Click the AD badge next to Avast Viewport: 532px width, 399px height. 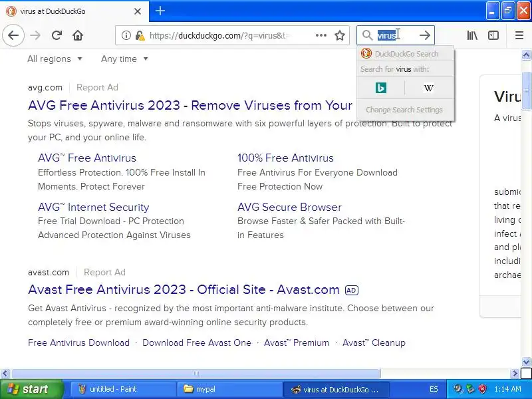(x=352, y=290)
